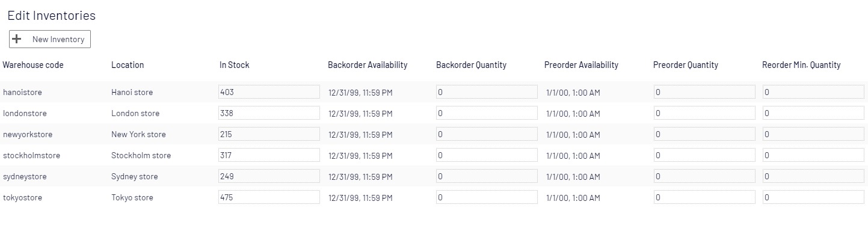The height and width of the screenshot is (240, 868).
Task: Click the In Stock column header
Action: point(234,65)
